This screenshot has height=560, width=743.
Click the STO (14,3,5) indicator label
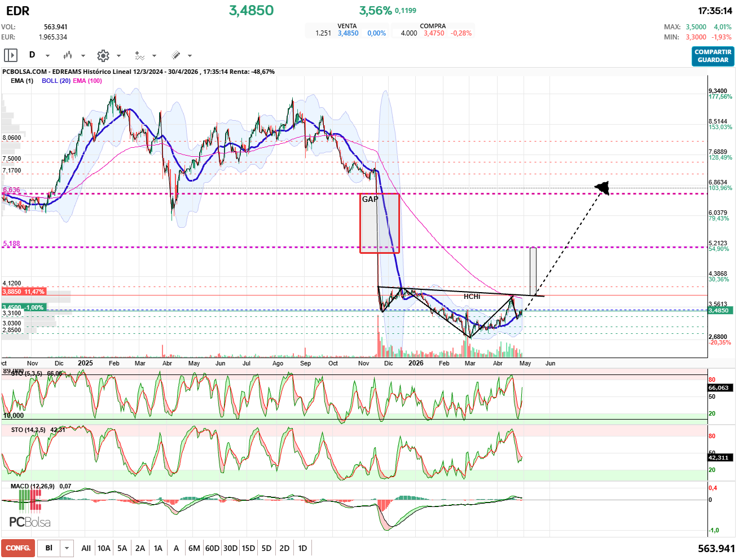(28, 430)
